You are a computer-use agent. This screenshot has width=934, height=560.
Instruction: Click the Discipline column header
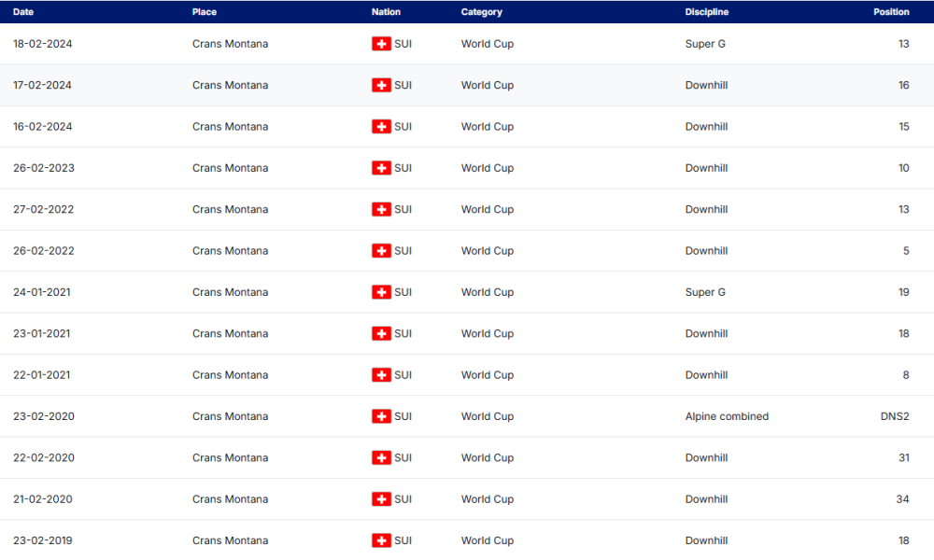click(x=706, y=12)
